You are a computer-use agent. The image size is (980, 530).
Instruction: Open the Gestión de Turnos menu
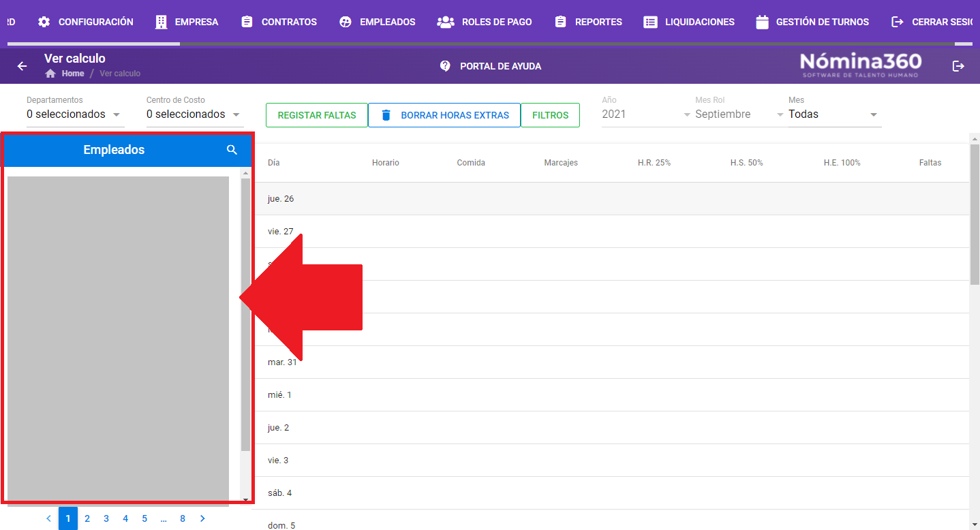point(813,22)
